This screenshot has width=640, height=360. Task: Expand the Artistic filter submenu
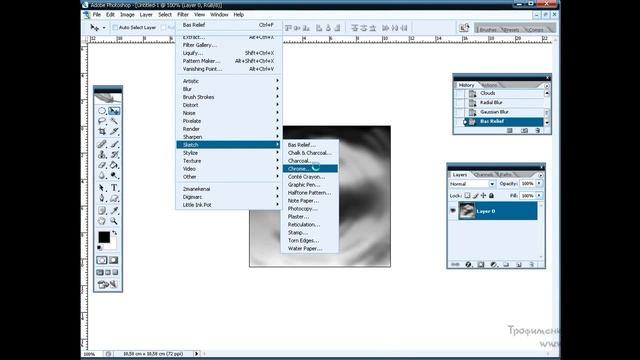(x=228, y=81)
